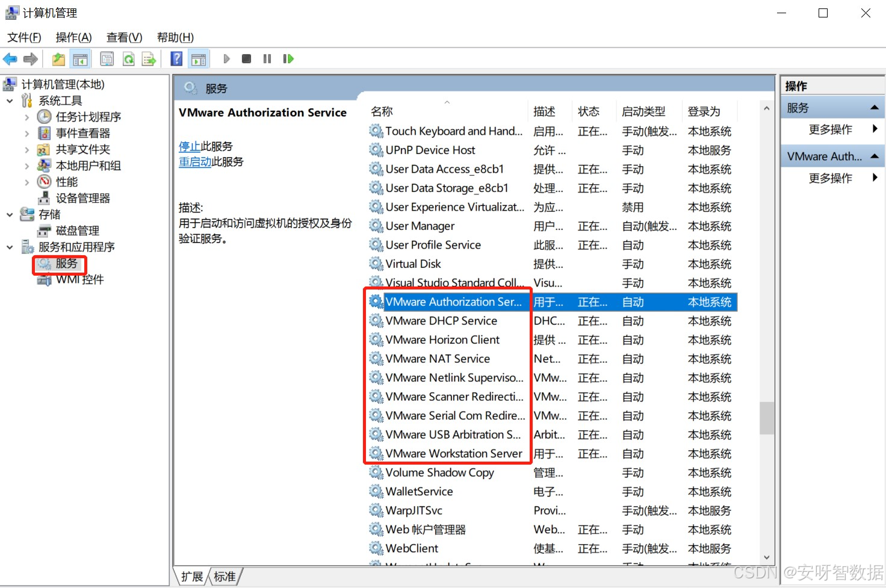The height and width of the screenshot is (588, 886).
Task: Stop the service with the square icon
Action: point(246,59)
